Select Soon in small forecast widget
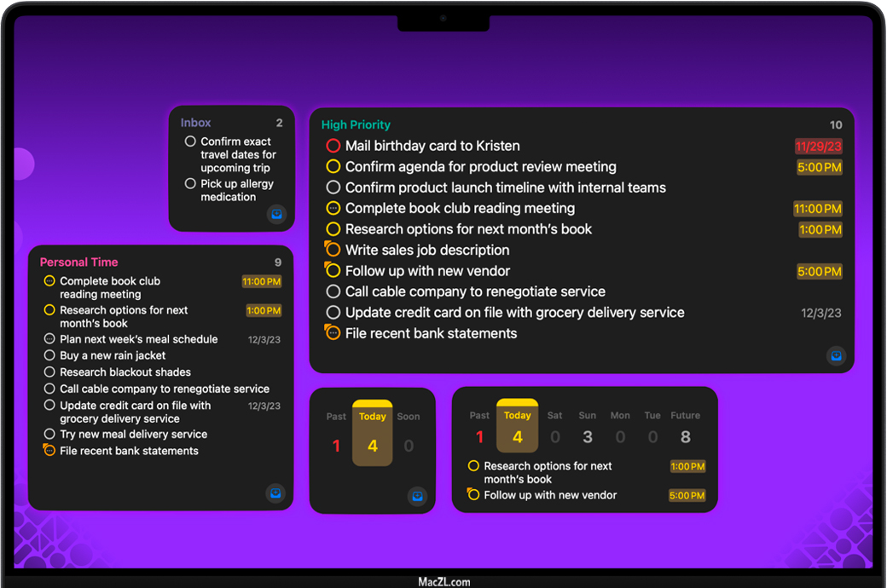The height and width of the screenshot is (588, 887). point(409,433)
